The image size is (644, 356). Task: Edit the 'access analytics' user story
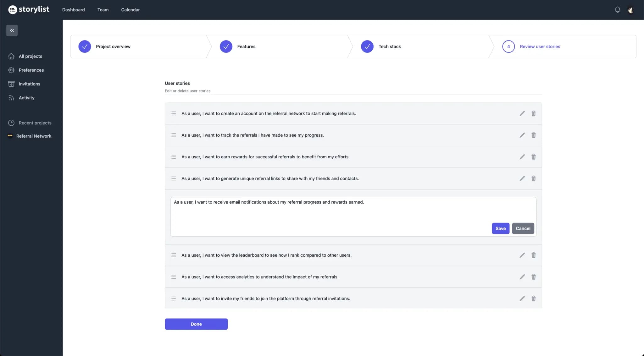click(x=522, y=277)
